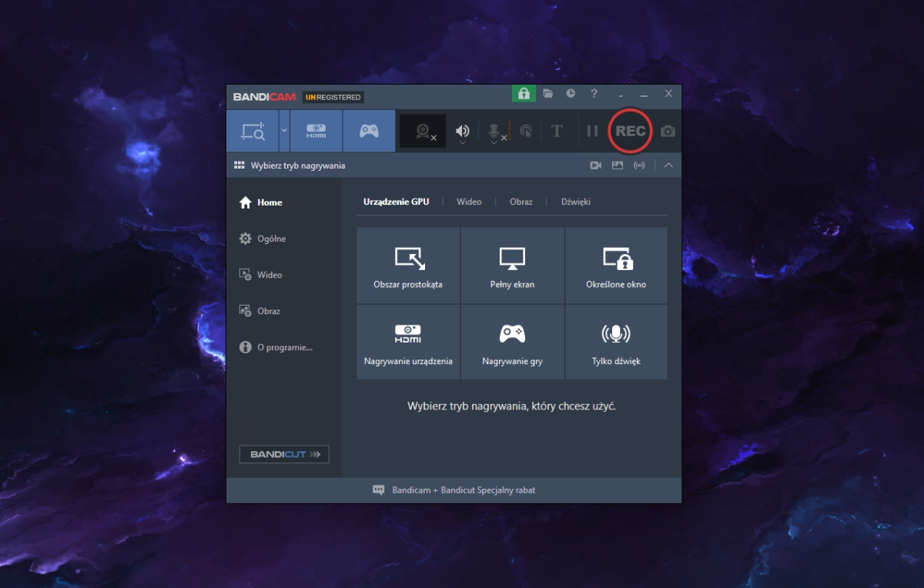Click the UNREGISTERED badge
Viewport: 924px width, 588px height.
[333, 97]
